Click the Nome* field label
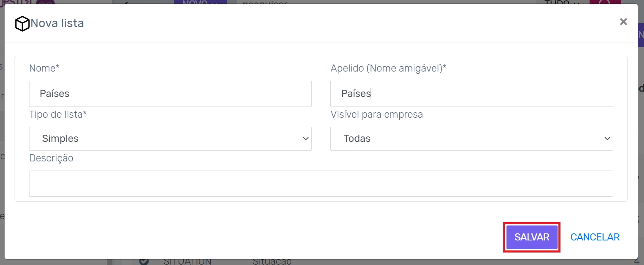This screenshot has width=644, height=265. [x=44, y=68]
